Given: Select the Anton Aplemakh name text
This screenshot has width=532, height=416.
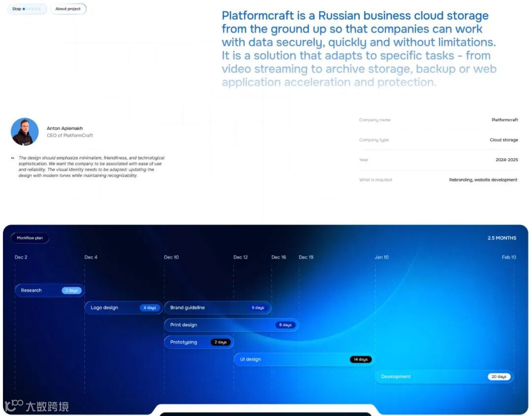Looking at the screenshot, I should pyautogui.click(x=65, y=128).
